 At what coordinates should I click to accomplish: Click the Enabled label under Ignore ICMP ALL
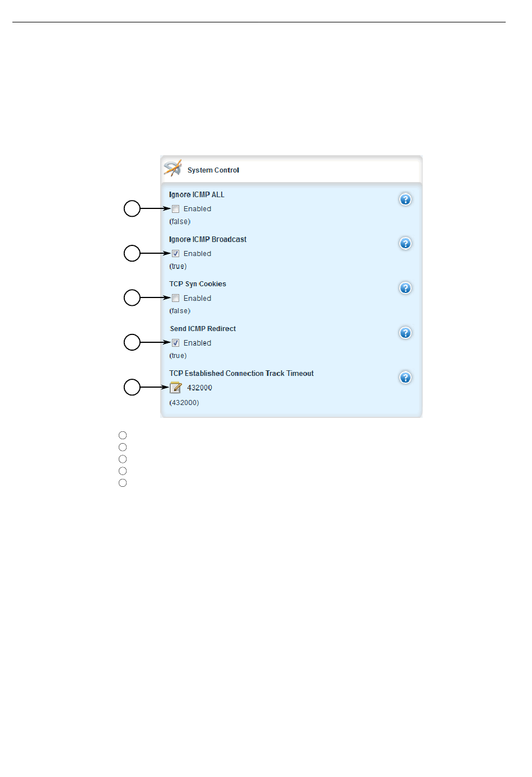tap(197, 209)
